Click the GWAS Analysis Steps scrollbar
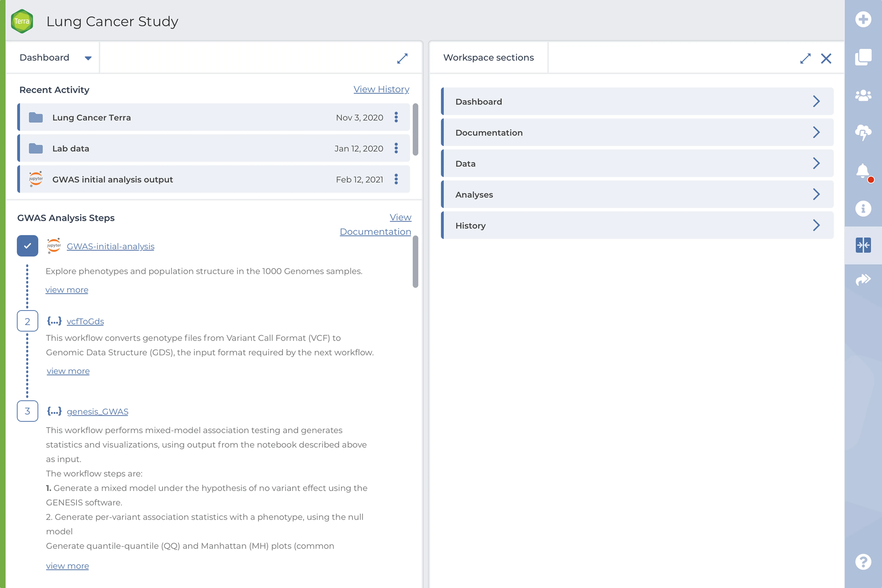Viewport: 882px width, 588px height. [x=416, y=262]
